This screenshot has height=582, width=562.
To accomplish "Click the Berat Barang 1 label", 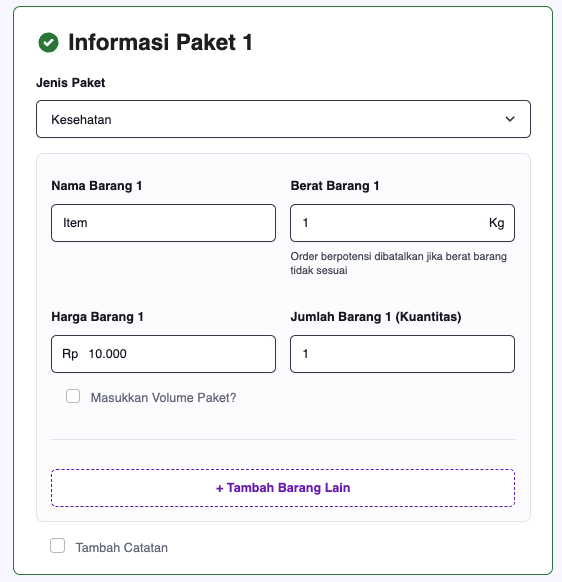I will click(x=335, y=186).
